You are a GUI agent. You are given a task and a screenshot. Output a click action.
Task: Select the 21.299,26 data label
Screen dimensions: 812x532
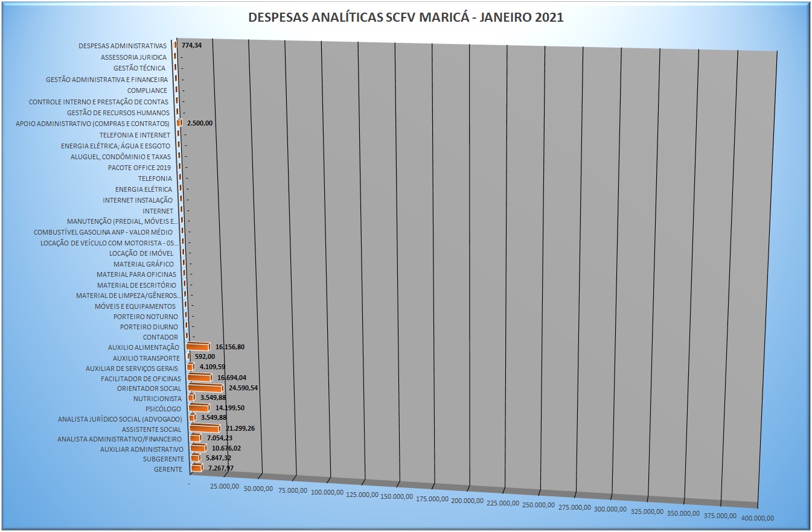(240, 428)
